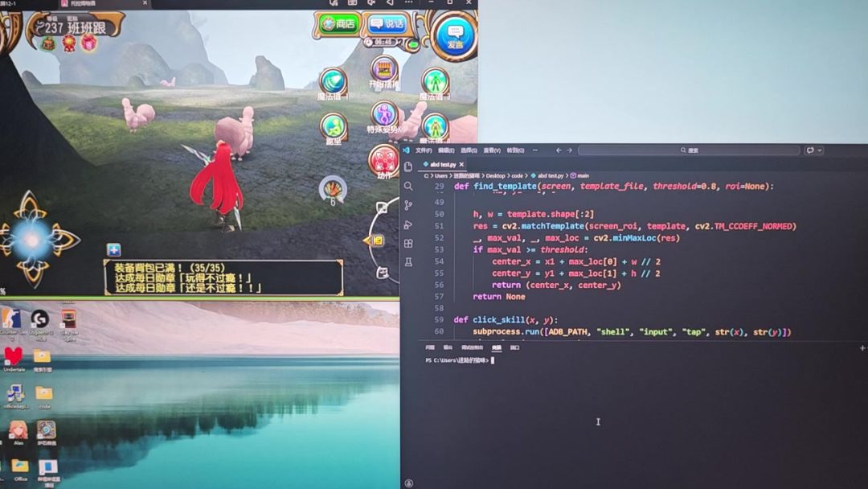Select the 终端 terminal panel tab
The width and height of the screenshot is (868, 489).
497,347
